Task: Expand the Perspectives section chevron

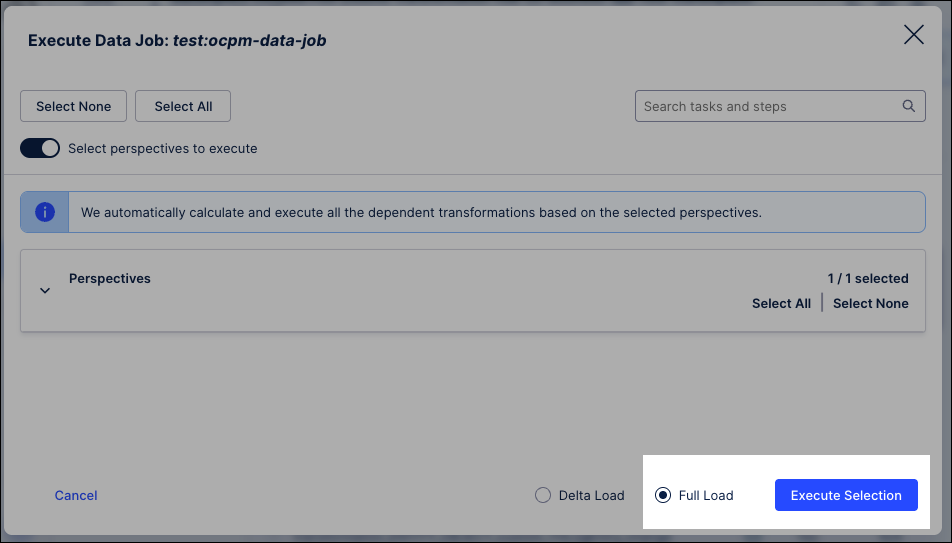Action: click(x=45, y=290)
